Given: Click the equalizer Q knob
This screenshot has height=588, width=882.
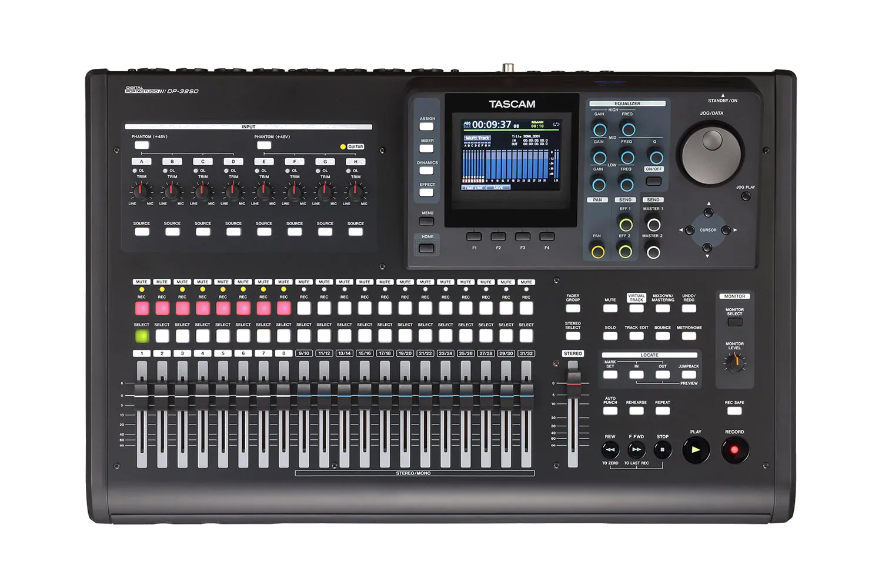Looking at the screenshot, I should coord(656,157).
